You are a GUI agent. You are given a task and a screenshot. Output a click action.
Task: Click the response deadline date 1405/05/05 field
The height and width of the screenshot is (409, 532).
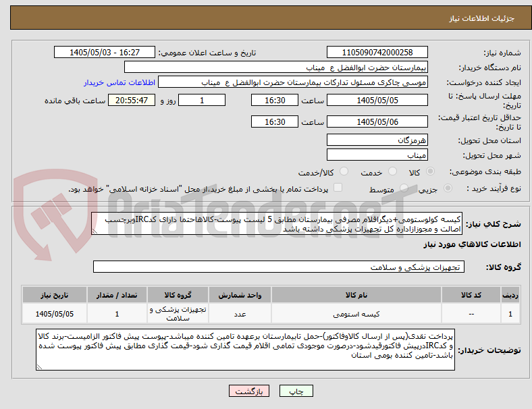[377, 100]
